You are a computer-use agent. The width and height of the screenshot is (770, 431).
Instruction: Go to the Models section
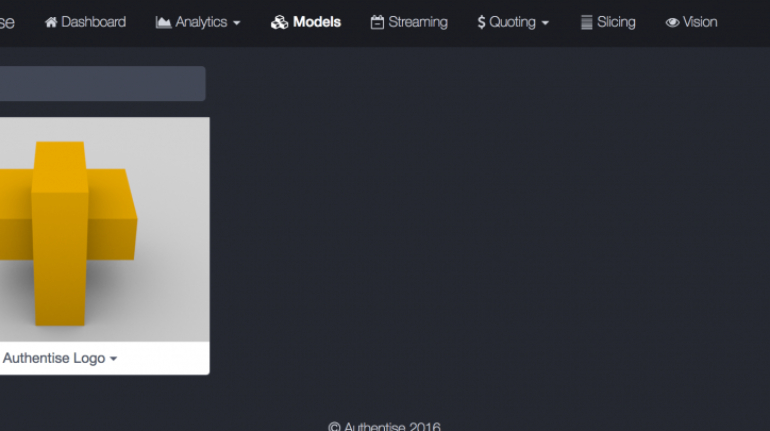click(x=305, y=22)
